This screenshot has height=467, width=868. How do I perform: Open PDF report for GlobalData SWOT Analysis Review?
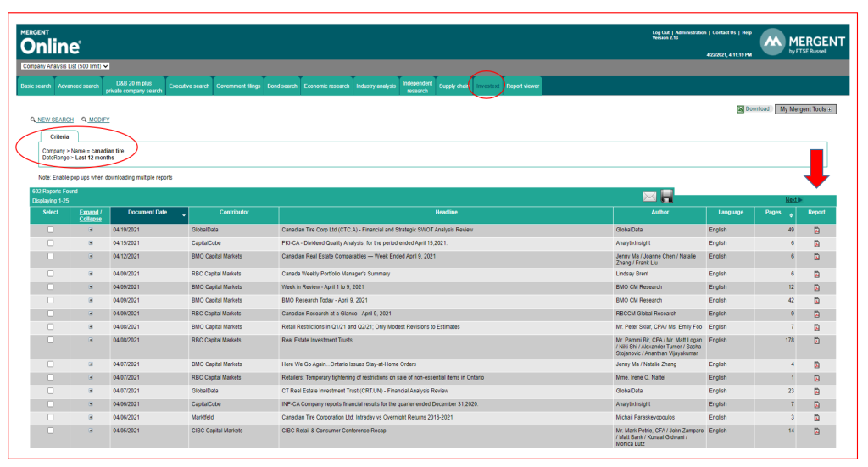pos(816,231)
